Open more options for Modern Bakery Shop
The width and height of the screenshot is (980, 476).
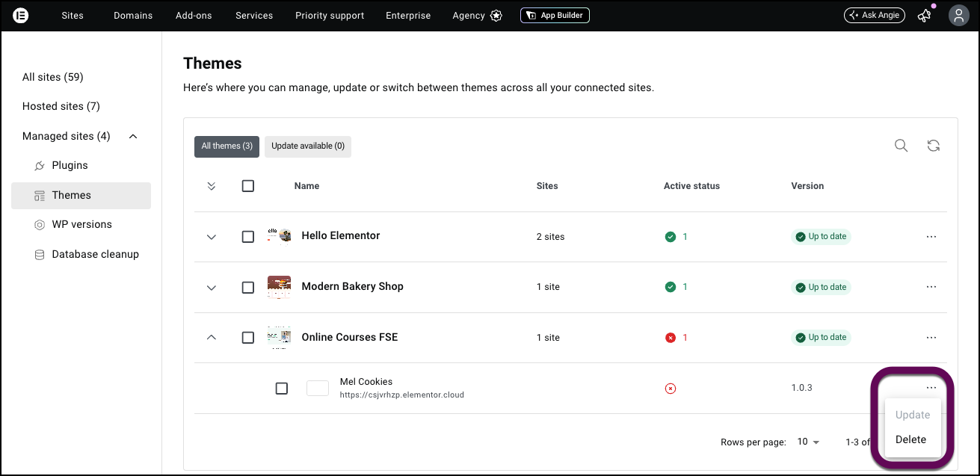tap(931, 287)
